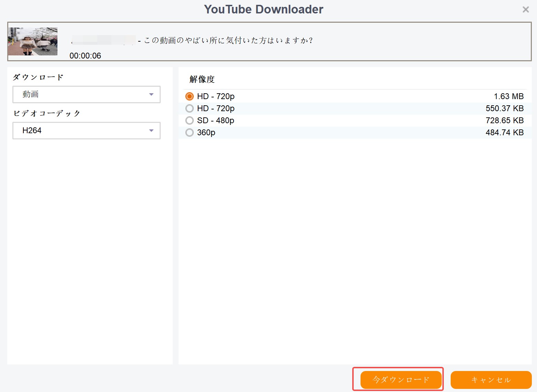This screenshot has height=392, width=537.
Task: Click the YouTube Downloader title
Action: point(264,9)
